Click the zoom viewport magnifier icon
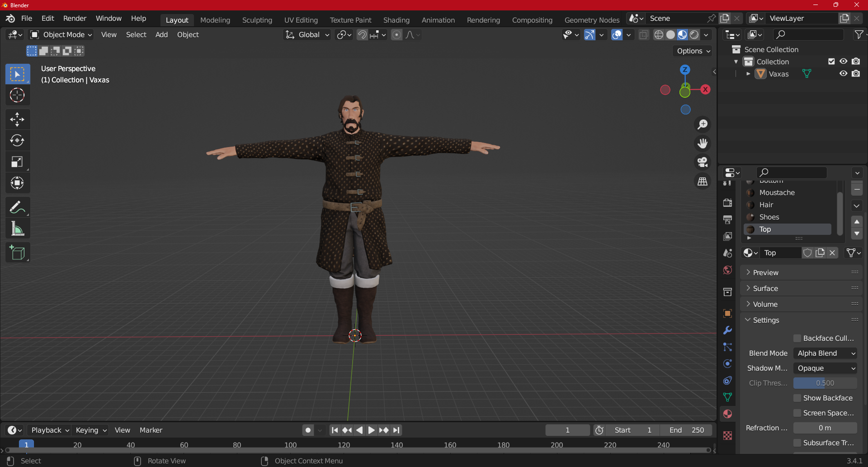868x467 pixels. [703, 124]
